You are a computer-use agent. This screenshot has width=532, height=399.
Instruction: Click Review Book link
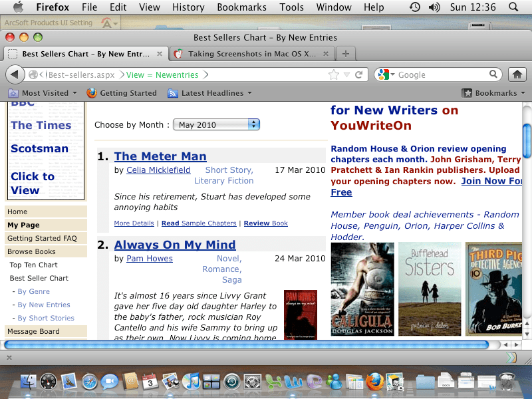265,223
